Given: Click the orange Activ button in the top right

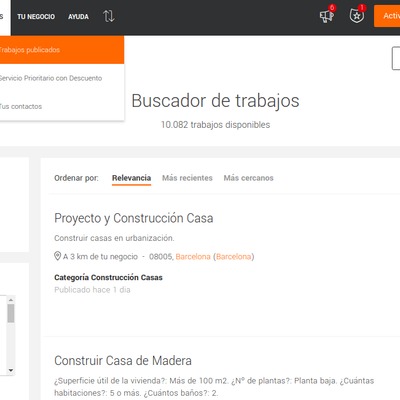Looking at the screenshot, I should coord(387,16).
